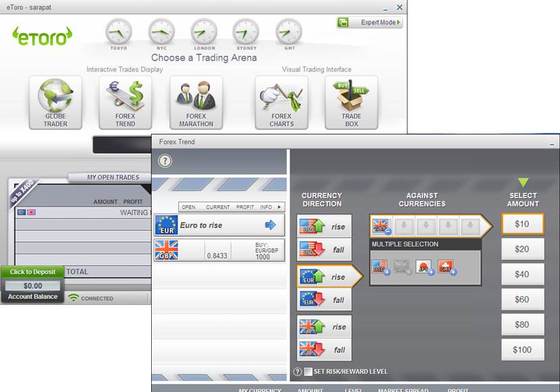Screen dimensions: 560x392
Task: Switch to Expert Mode
Action: tap(370, 22)
